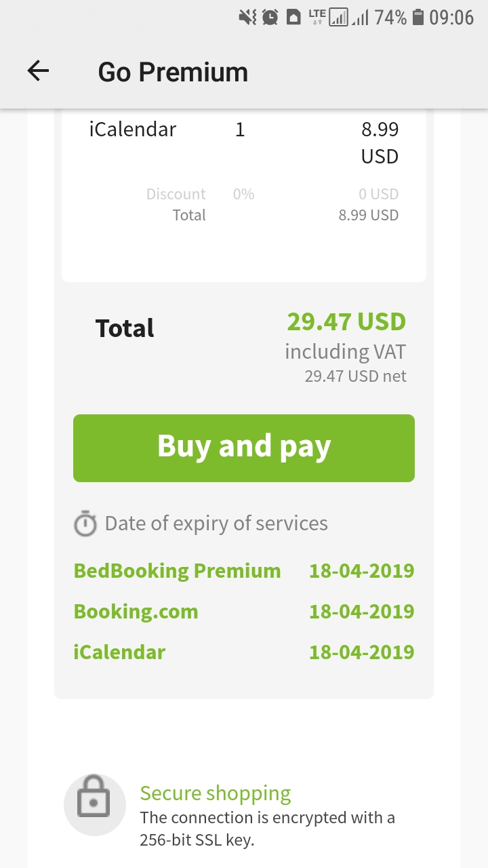Screen dimensions: 488x868
Task: Tap the SIM card status icon
Action: pyautogui.click(x=293, y=18)
